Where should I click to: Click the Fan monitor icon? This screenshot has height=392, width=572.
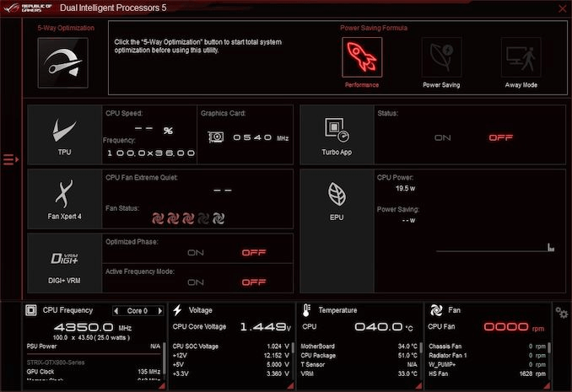(x=436, y=310)
